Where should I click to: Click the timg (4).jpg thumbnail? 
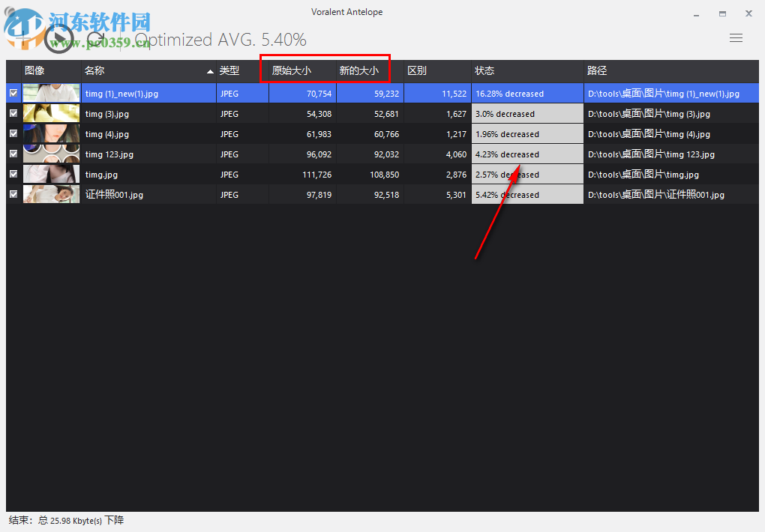(51, 133)
